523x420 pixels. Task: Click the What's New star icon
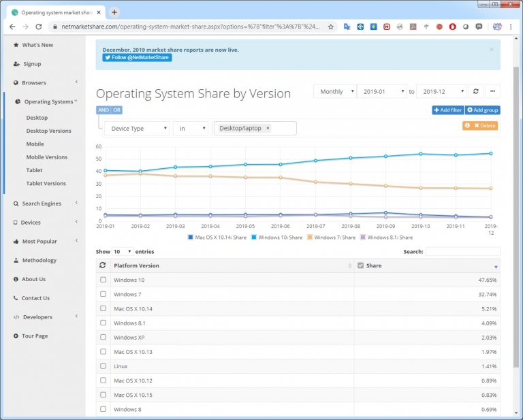click(x=16, y=45)
